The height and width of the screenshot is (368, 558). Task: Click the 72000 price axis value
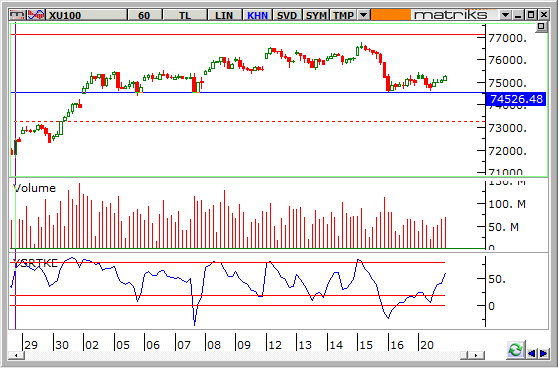[x=508, y=151]
